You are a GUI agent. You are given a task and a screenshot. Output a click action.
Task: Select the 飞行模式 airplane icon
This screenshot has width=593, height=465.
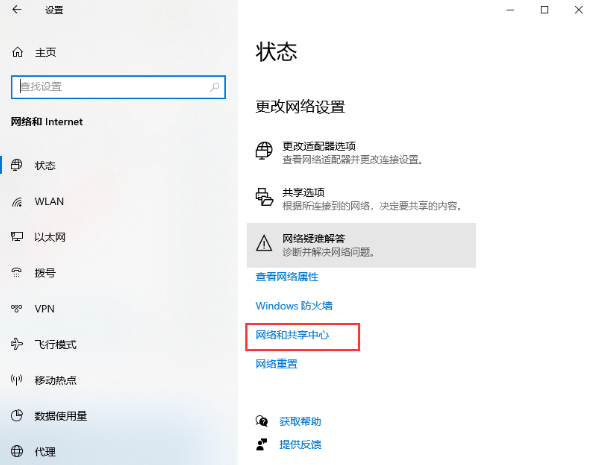[17, 344]
